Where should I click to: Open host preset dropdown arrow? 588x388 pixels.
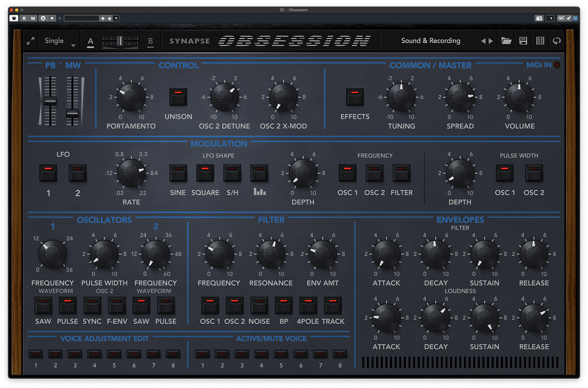[x=116, y=18]
